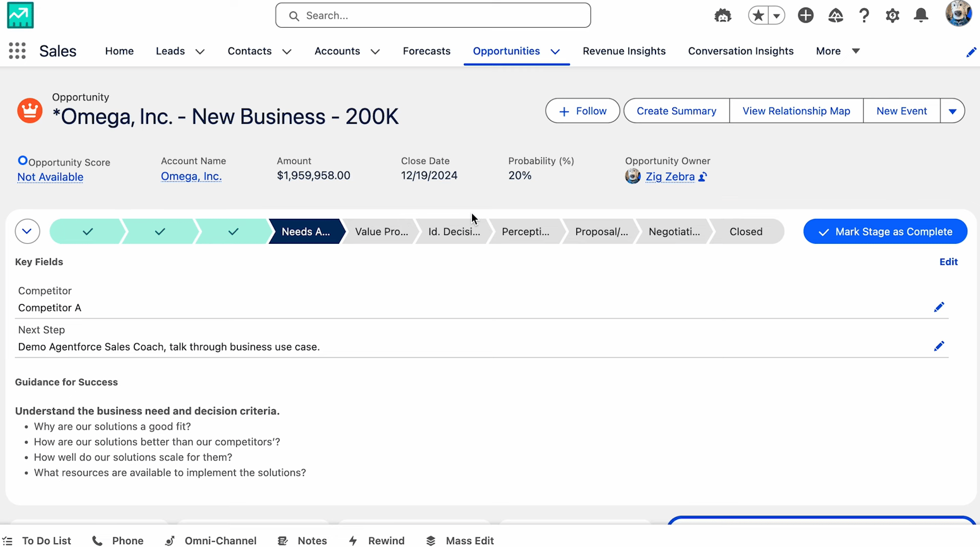Click the Global Actions plus icon
This screenshot has height=547, width=980.
tap(806, 15)
